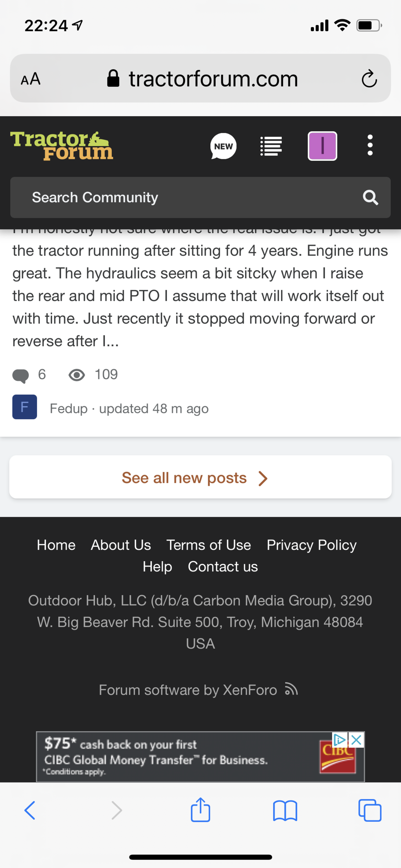
Task: Open the About Us footer link
Action: [121, 545]
